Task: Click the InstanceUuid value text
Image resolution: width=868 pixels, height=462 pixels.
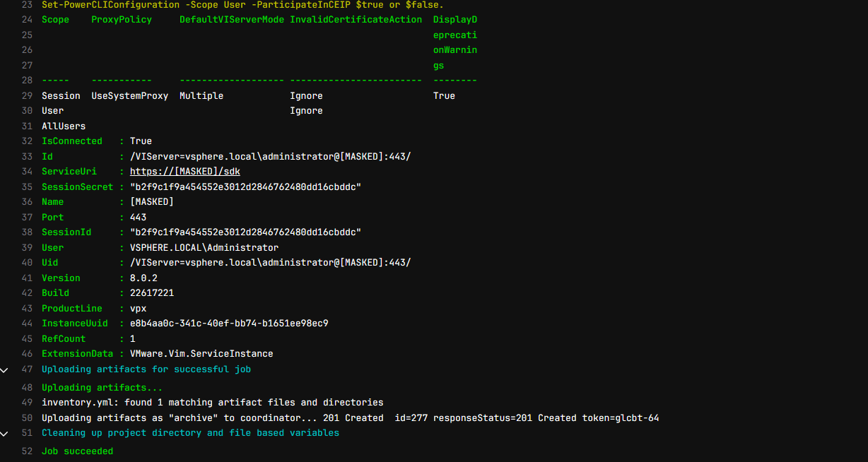Action: [x=229, y=324]
